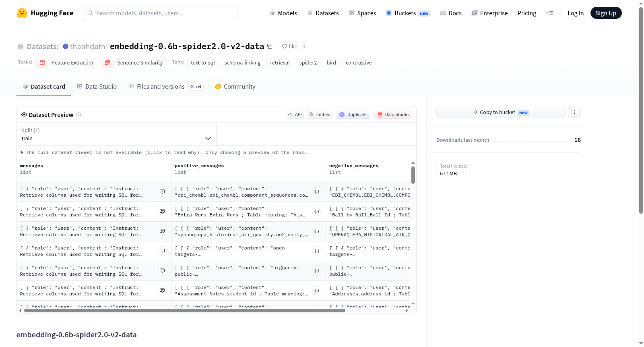Open JSON icon for openaq positive_messages cell
The height and width of the screenshot is (347, 644).
coord(317,231)
